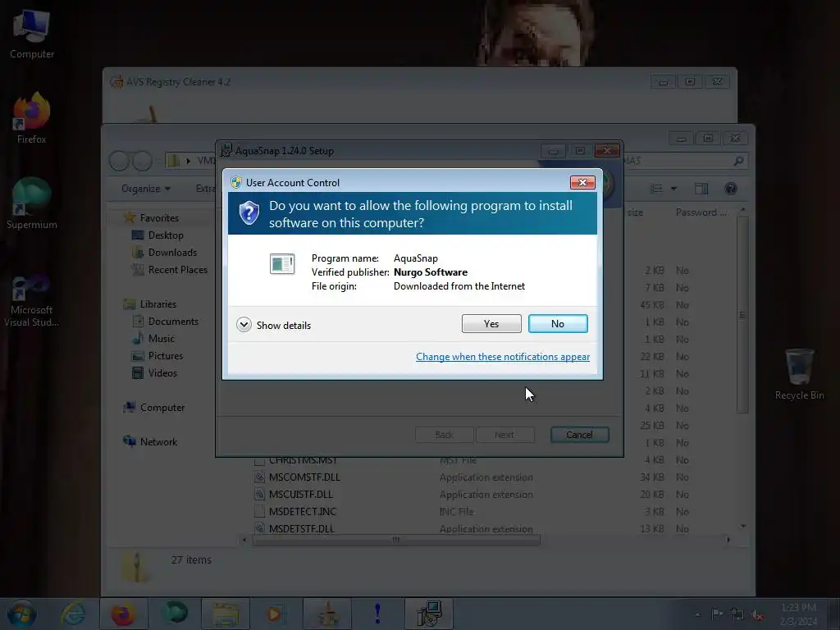The height and width of the screenshot is (630, 840).
Task: Select Network in Explorer navigation pane
Action: coord(158,442)
